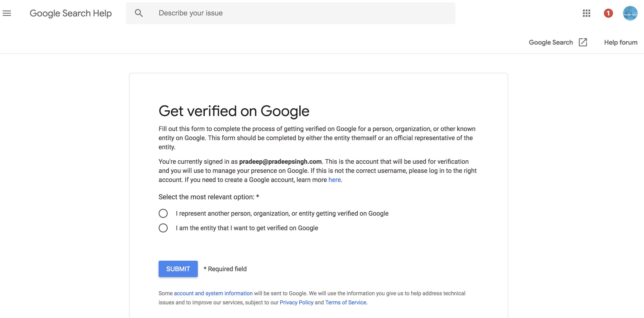This screenshot has height=318, width=644.
Task: Open the Google Search nav link
Action: pos(551,43)
